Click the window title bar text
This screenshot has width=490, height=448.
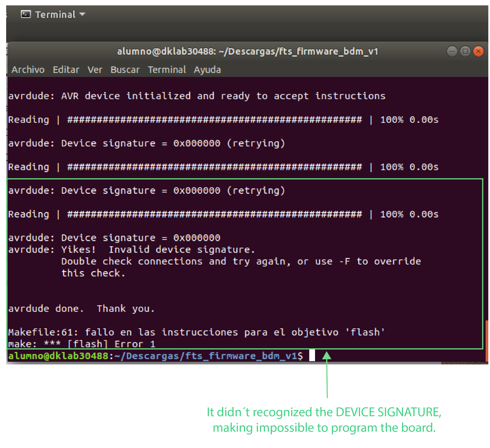(247, 51)
